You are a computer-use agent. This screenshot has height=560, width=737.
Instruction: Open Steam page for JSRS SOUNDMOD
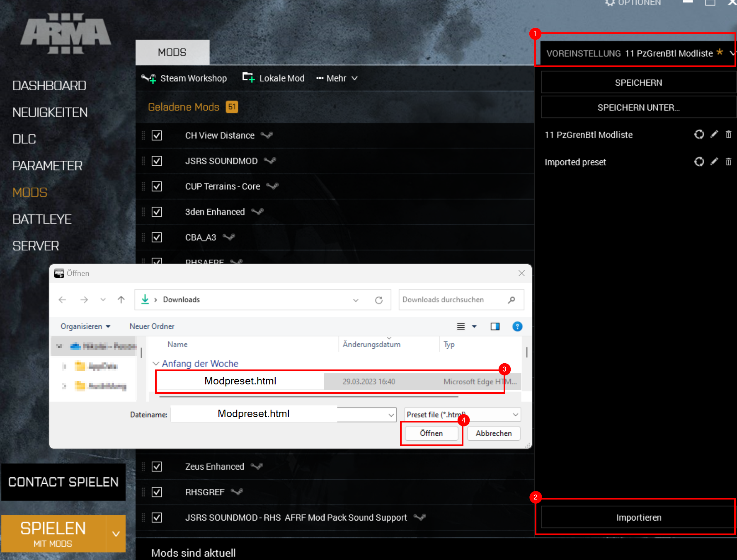click(270, 160)
